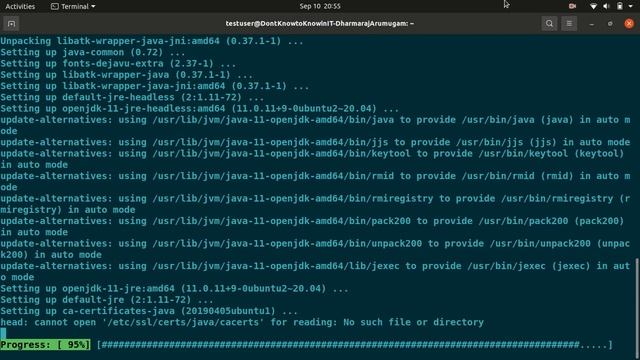
Task: Click the window title testuser@DontKnowtoKnowInIT
Action: (x=320, y=24)
